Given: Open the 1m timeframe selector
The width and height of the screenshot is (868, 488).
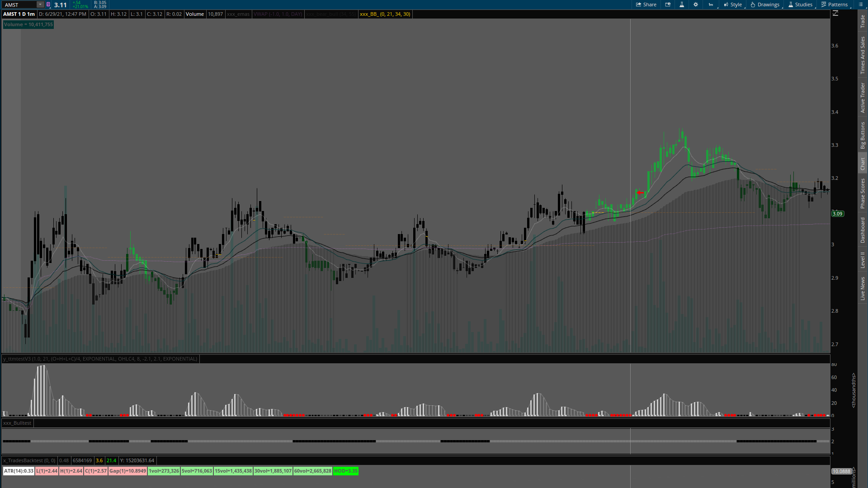Looking at the screenshot, I should [711, 5].
